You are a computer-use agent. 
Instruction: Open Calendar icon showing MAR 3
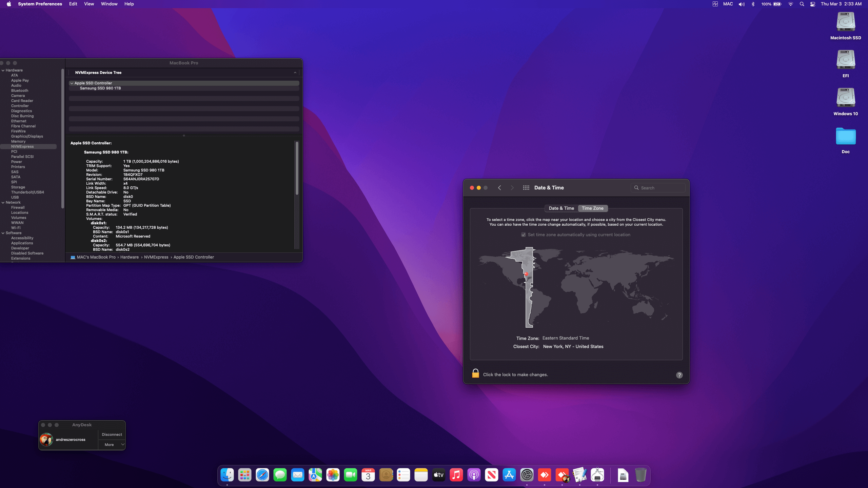tap(368, 475)
